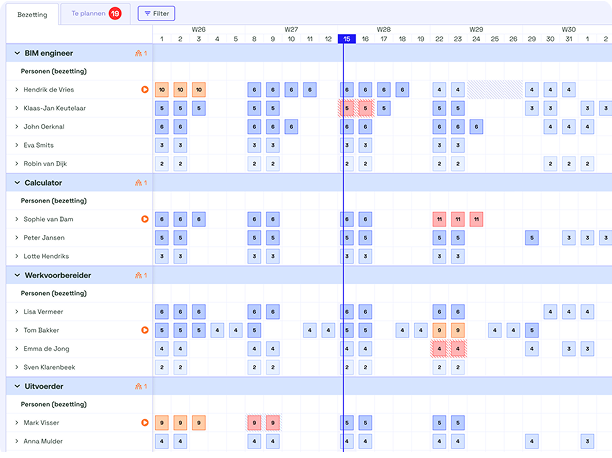Select week W30 header
Screen dimensions: 612x458
click(569, 29)
